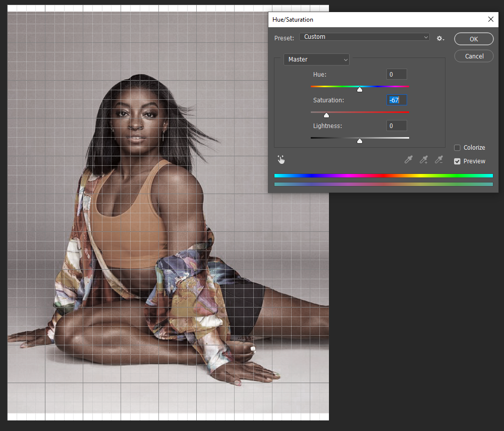Screen dimensions: 504x431
Task: Open the preset options gear menu
Action: tap(440, 38)
